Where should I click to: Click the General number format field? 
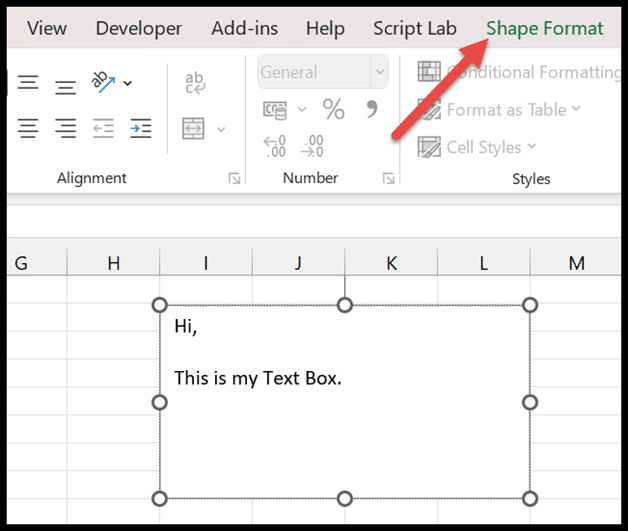pos(314,72)
